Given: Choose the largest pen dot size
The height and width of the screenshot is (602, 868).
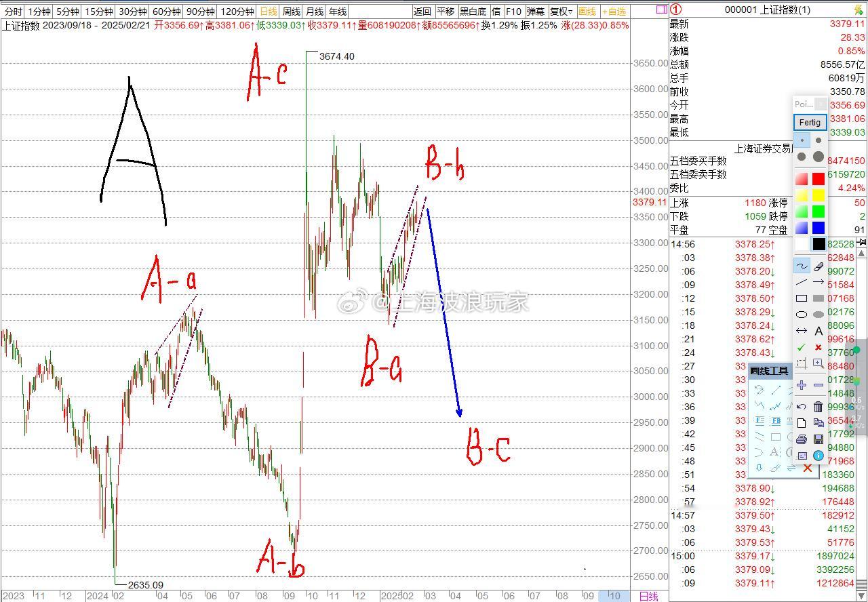Looking at the screenshot, I should click(x=818, y=157).
